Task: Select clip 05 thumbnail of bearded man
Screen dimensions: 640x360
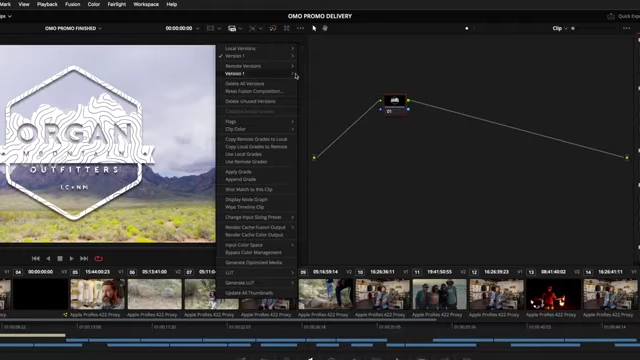Action: 98,294
